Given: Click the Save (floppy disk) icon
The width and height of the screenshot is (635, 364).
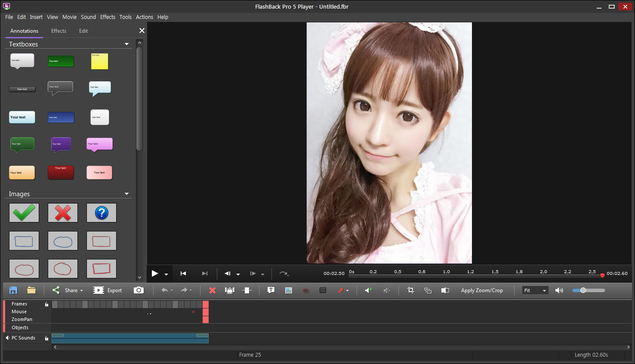Looking at the screenshot, I should click(13, 290).
